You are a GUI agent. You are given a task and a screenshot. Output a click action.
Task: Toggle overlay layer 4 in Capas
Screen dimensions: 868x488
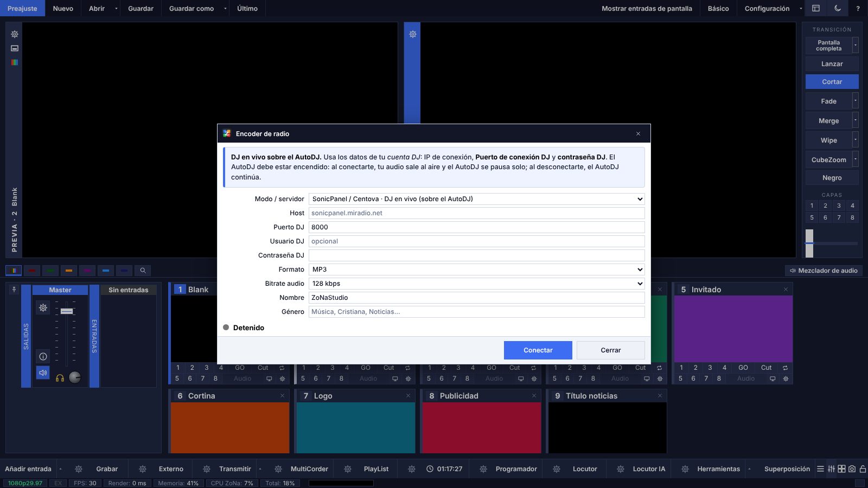[x=852, y=206]
